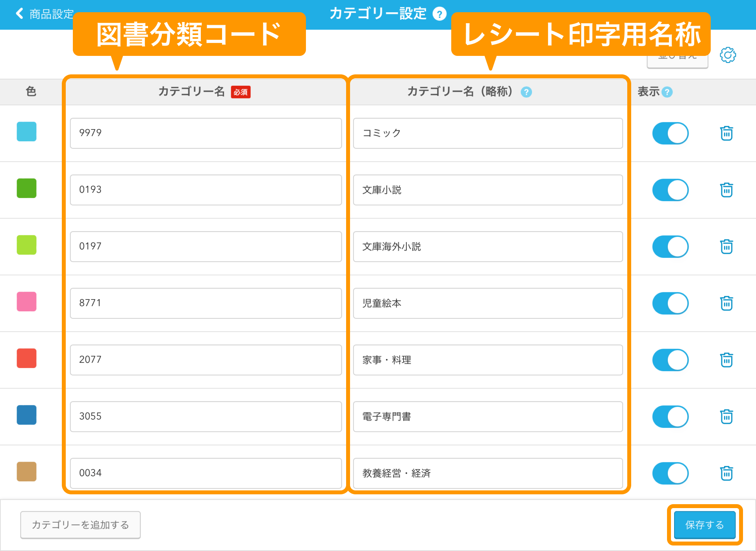Click into the abbreviation field コミック

pos(488,133)
